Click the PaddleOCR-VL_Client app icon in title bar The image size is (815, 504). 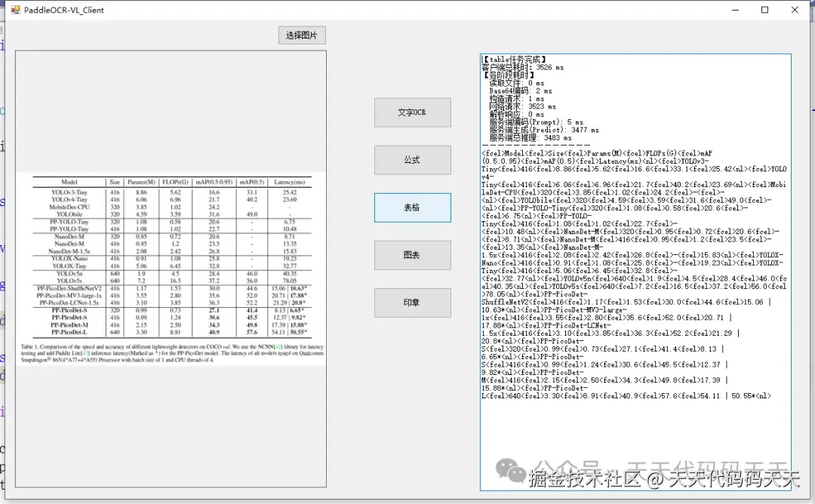[15, 10]
